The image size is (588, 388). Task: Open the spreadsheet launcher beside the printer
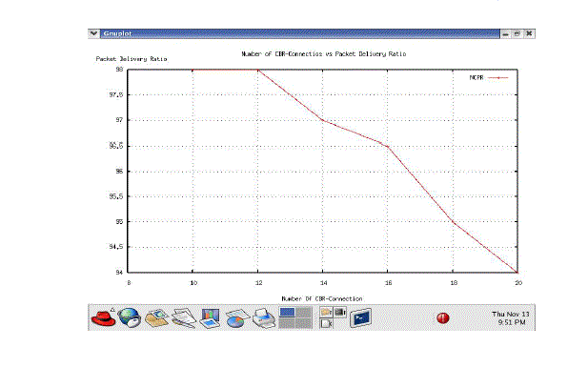(x=237, y=318)
